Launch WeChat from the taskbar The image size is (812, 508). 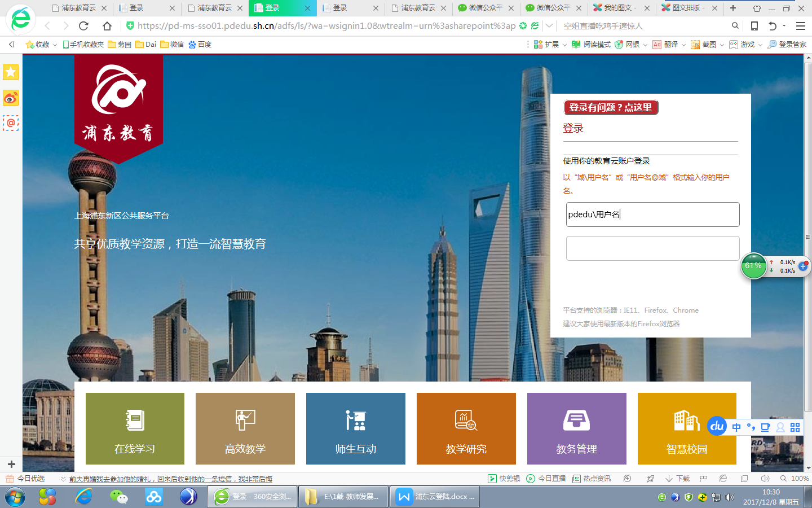[x=118, y=497]
